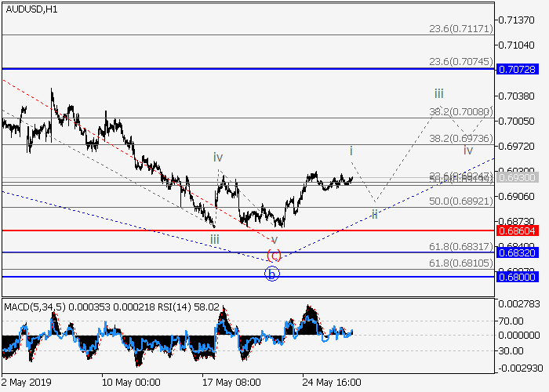
Task: Select the 38.2(0.70080) Fibonacci level text
Action: pyautogui.click(x=460, y=112)
